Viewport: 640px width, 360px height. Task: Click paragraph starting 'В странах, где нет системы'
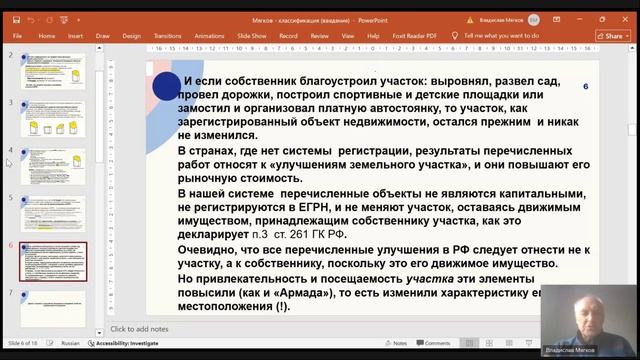(384, 164)
